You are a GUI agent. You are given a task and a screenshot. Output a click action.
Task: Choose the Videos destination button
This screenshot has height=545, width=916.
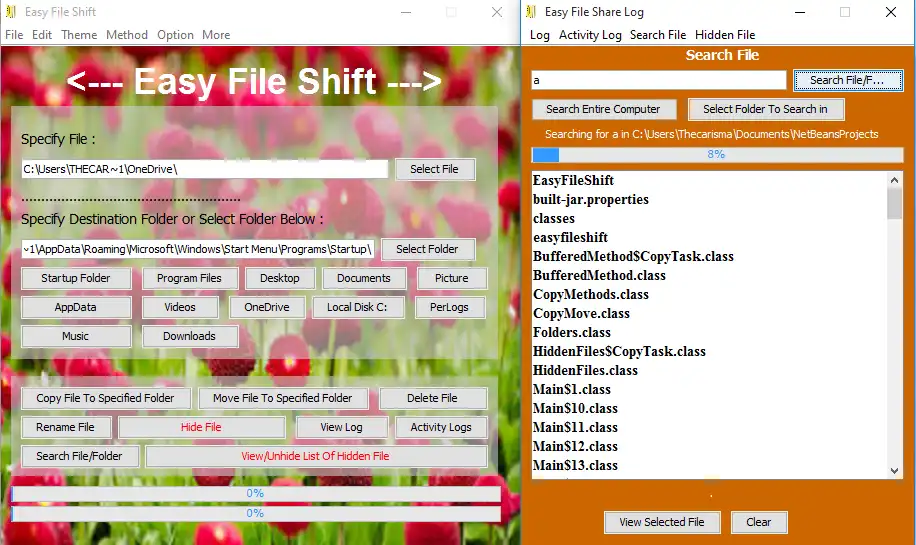pos(180,307)
